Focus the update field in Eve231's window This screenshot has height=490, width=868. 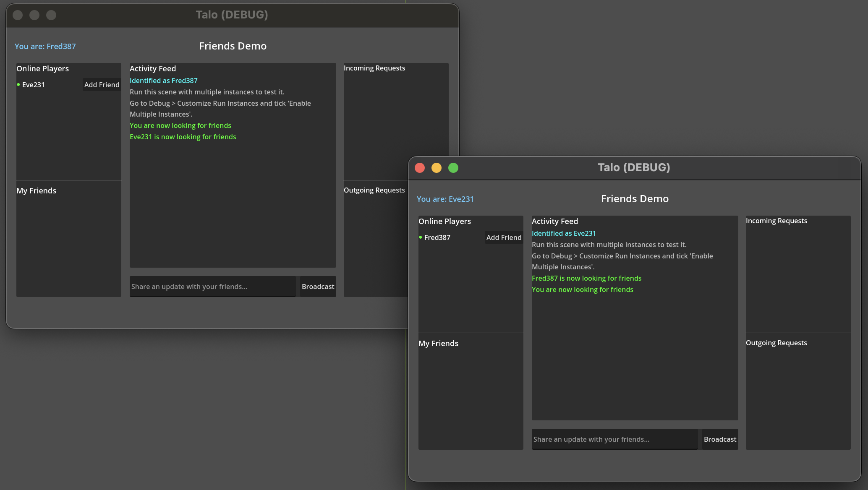pyautogui.click(x=614, y=439)
